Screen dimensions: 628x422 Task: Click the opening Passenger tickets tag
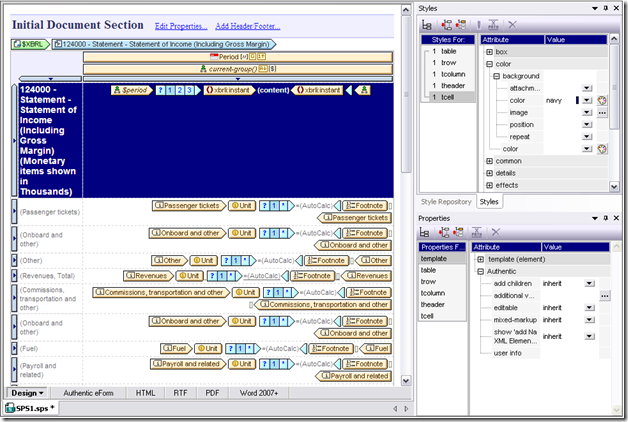pyautogui.click(x=189, y=206)
